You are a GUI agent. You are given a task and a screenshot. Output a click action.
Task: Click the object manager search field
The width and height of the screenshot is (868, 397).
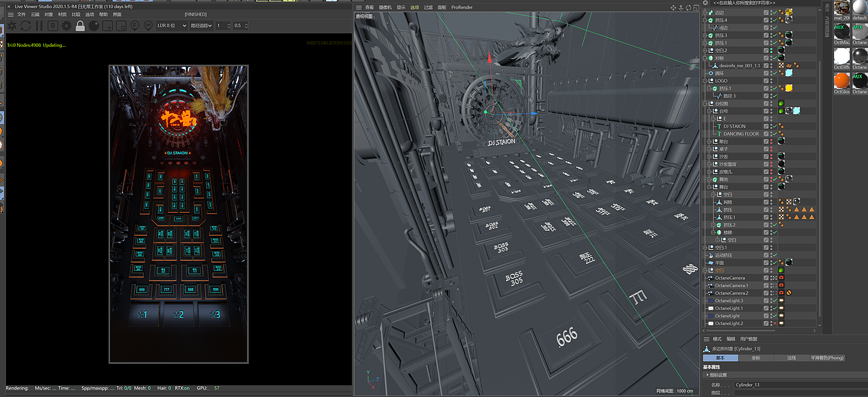click(x=764, y=3)
